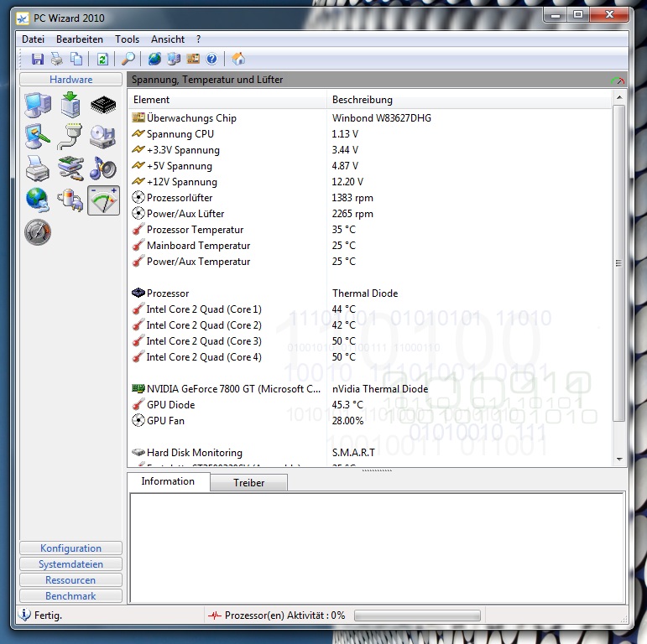Open the System Summary computer icon

[38, 105]
